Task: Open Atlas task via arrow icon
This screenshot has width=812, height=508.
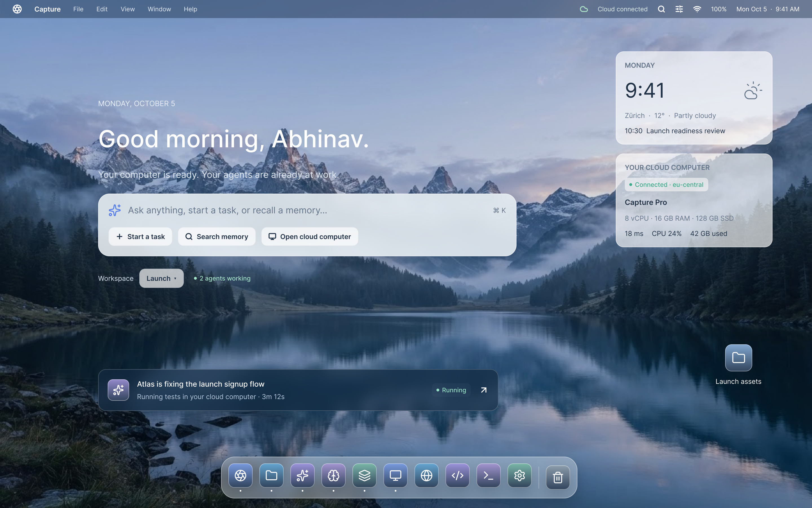Action: (484, 390)
